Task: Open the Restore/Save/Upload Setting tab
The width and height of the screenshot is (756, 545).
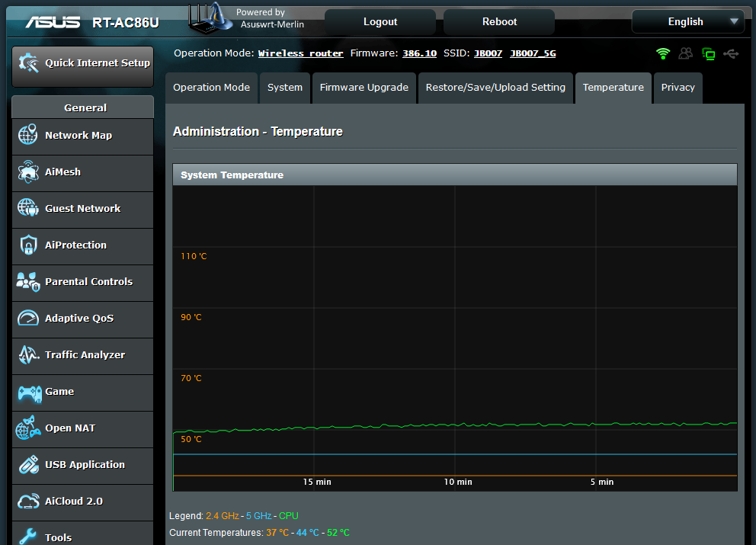Action: (x=495, y=88)
